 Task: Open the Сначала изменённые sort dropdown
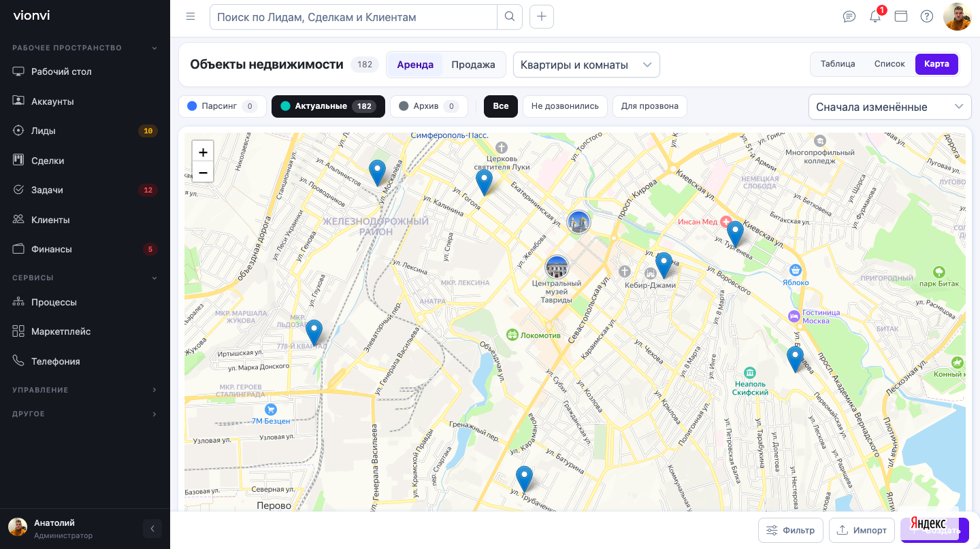[x=890, y=107]
